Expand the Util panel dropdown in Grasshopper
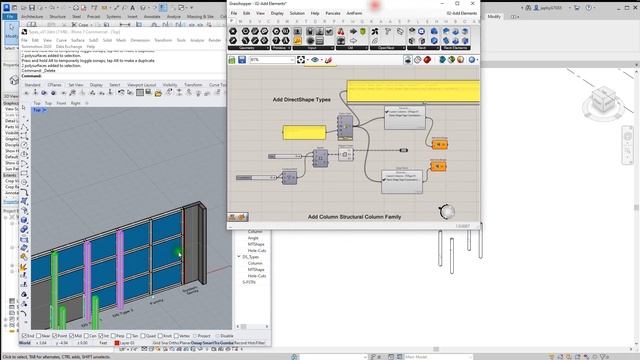 [366, 48]
